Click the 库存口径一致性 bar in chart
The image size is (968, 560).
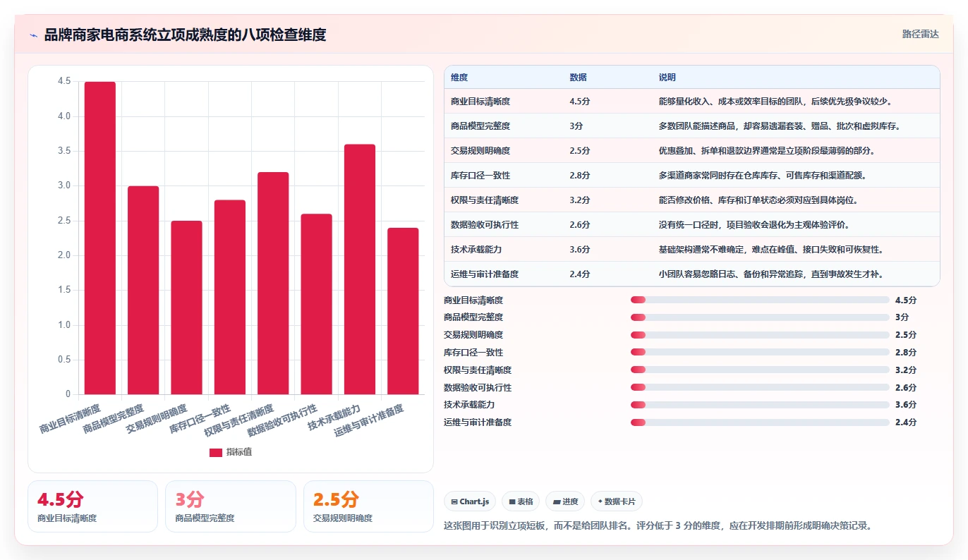pos(230,297)
